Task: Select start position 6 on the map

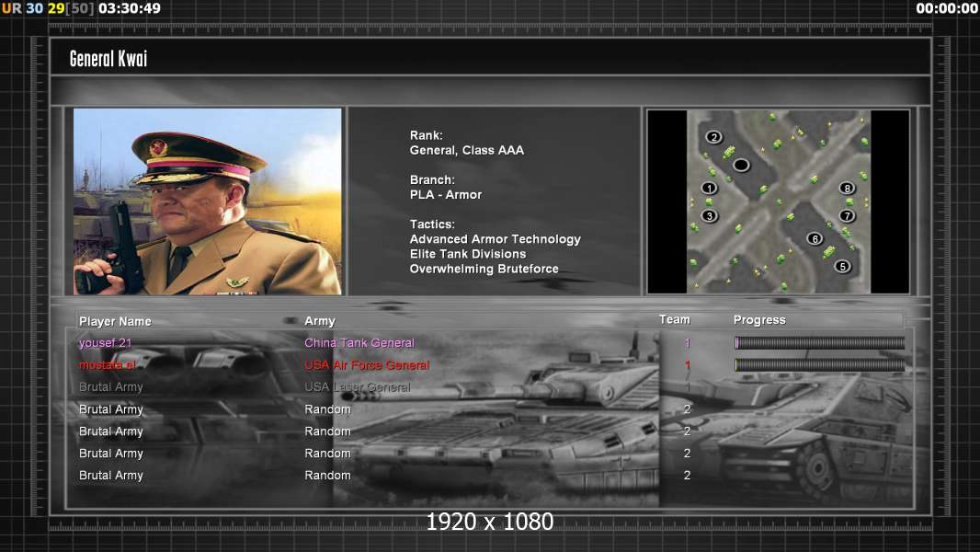Action: point(815,238)
